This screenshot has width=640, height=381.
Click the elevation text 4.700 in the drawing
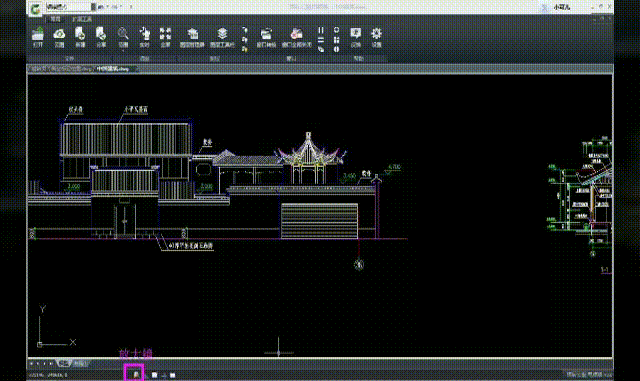coord(394,167)
